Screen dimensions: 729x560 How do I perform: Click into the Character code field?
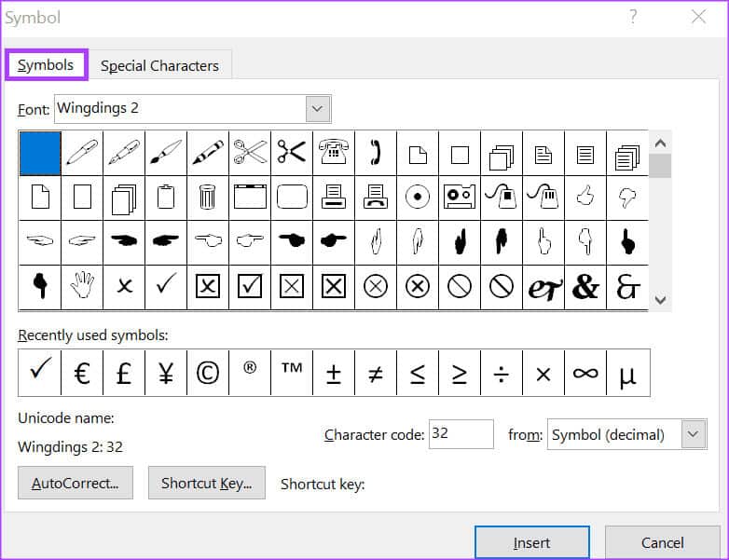pos(461,434)
